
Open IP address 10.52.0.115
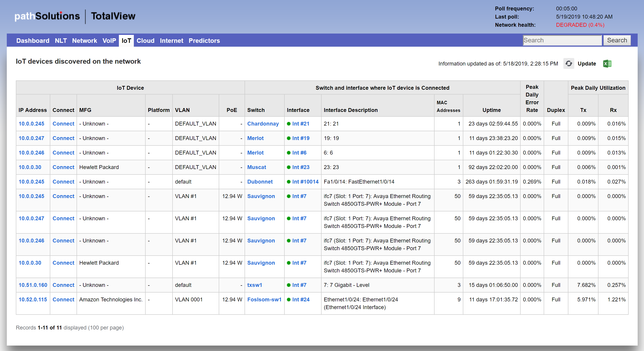coord(33,300)
